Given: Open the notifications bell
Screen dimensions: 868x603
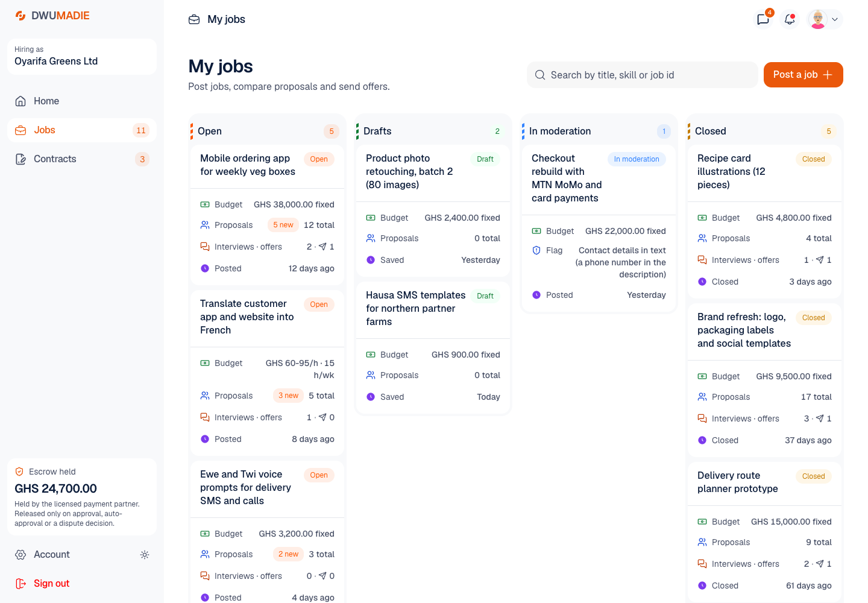Looking at the screenshot, I should [x=790, y=19].
